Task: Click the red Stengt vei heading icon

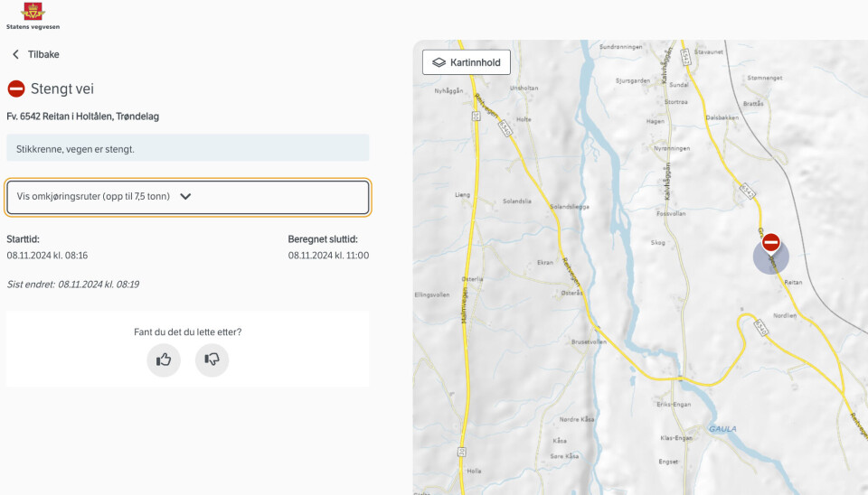Action: [x=16, y=89]
